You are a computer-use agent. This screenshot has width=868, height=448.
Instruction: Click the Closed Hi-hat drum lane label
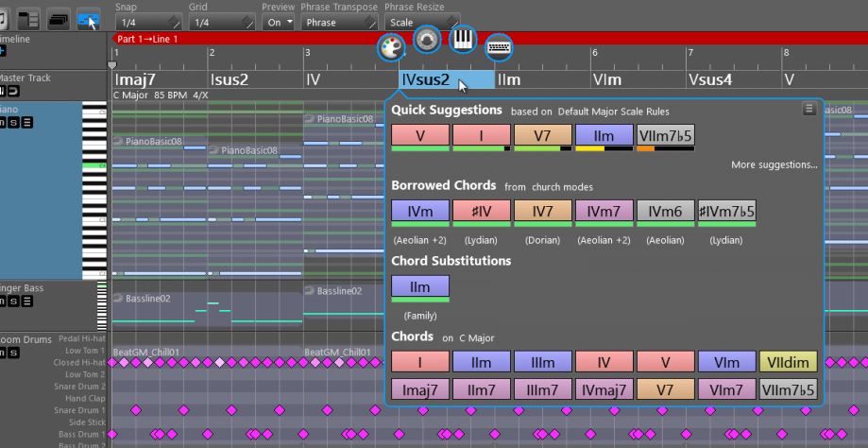click(x=79, y=363)
